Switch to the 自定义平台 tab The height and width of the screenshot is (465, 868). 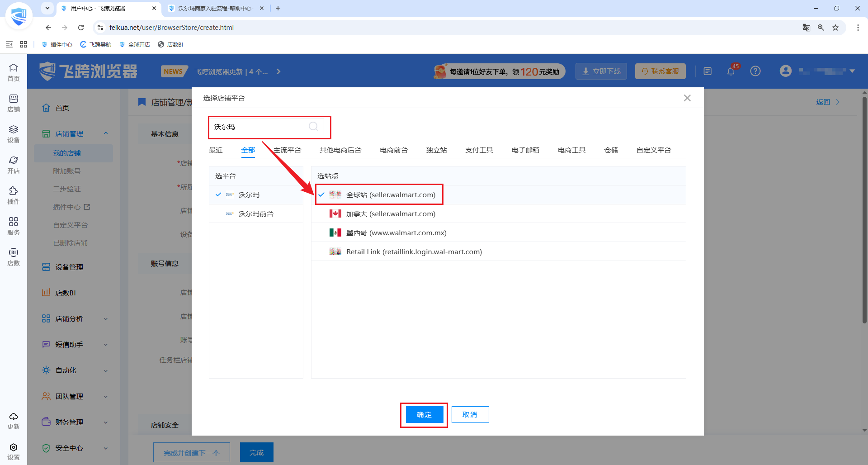coord(654,150)
